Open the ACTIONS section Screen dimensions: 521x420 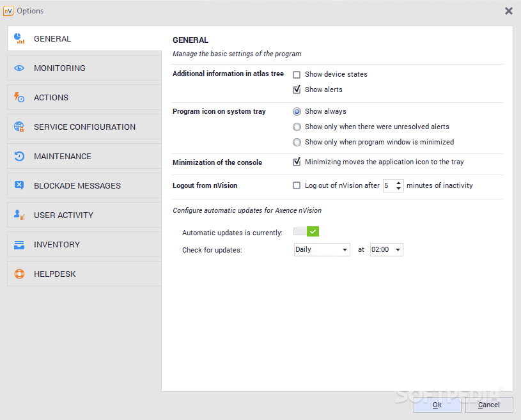click(x=84, y=97)
